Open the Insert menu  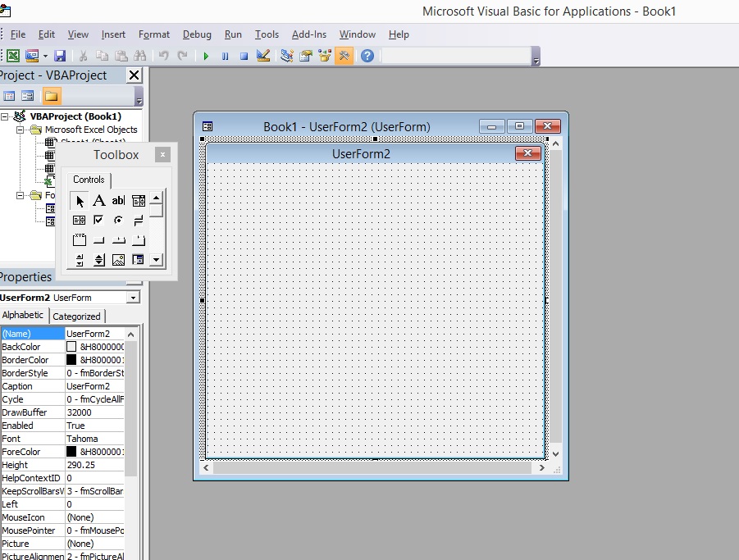[x=113, y=34]
